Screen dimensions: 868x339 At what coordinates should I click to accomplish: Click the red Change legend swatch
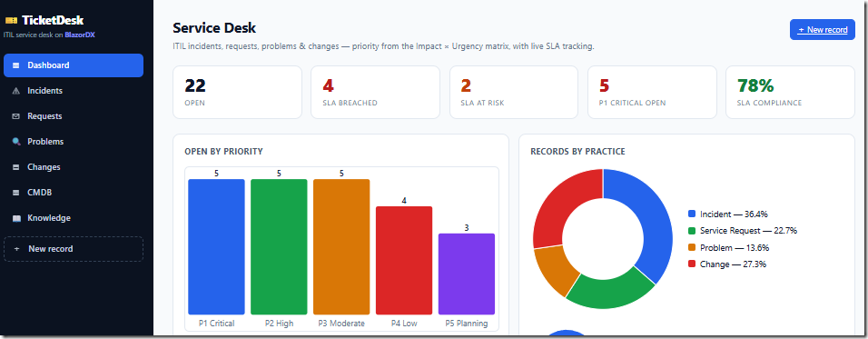pos(692,264)
